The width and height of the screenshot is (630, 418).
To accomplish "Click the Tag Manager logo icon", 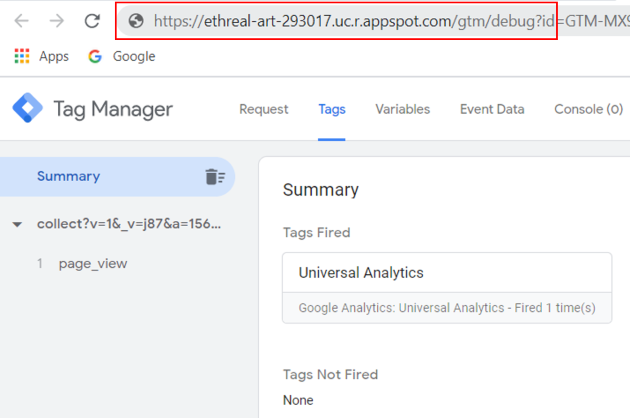I will [x=27, y=108].
